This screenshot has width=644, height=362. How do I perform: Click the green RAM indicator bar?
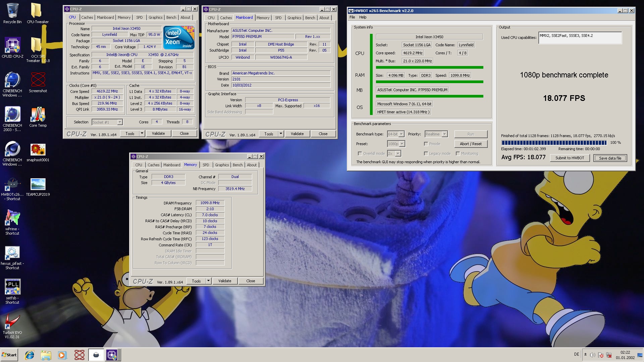click(429, 82)
